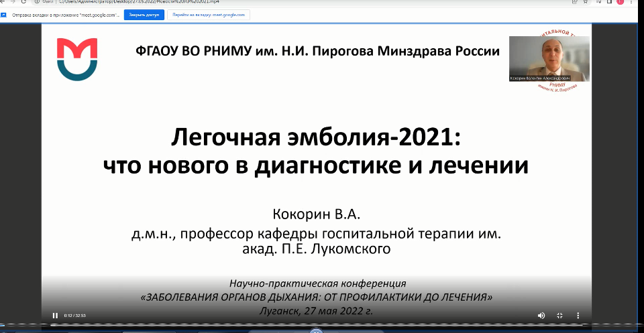
Task: Click the red university logo on slide
Action: tap(76, 59)
